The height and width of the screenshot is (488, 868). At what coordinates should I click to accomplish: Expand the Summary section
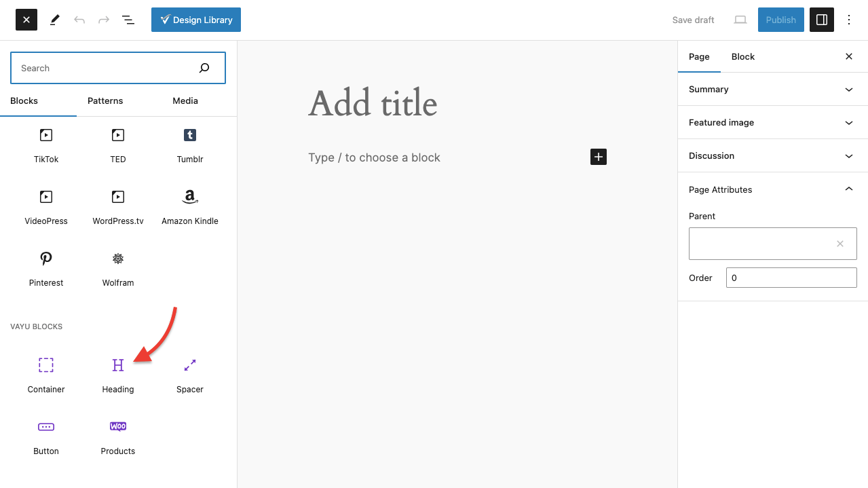[x=772, y=89]
